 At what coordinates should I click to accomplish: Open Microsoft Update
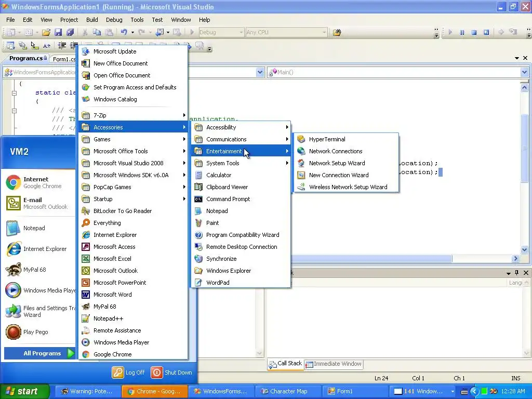[x=134, y=51]
